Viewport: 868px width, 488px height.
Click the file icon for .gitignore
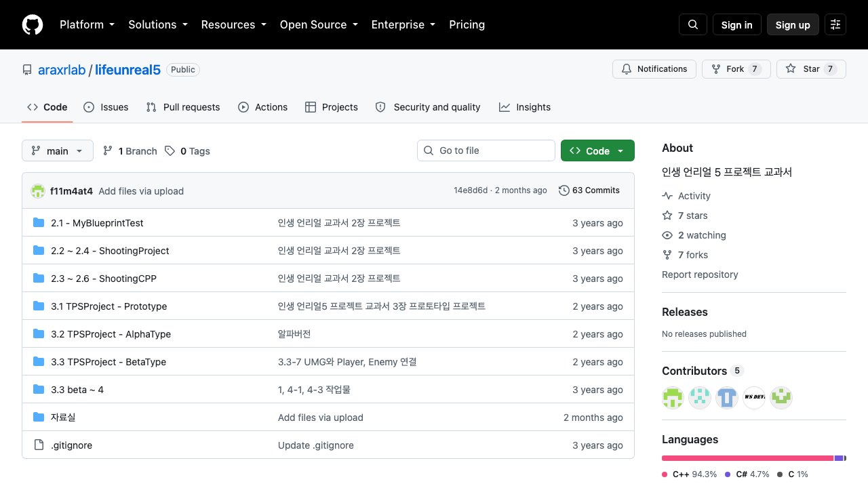point(39,445)
